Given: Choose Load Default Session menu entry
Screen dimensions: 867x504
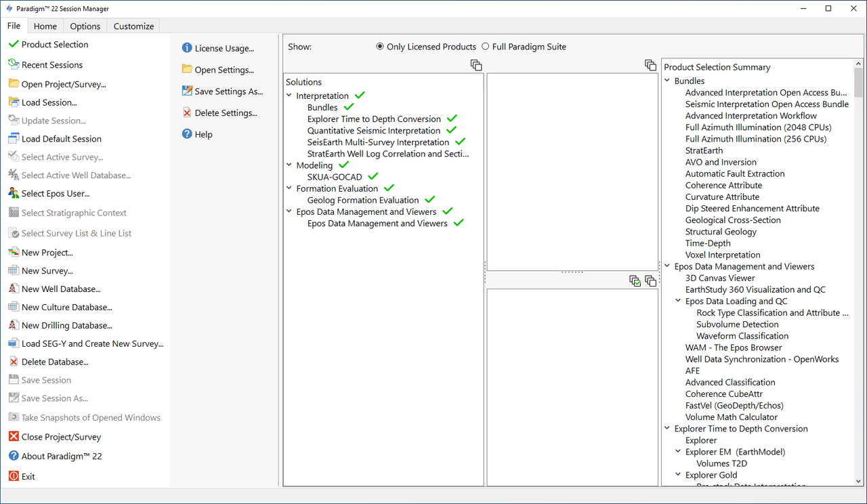Looking at the screenshot, I should tap(62, 138).
